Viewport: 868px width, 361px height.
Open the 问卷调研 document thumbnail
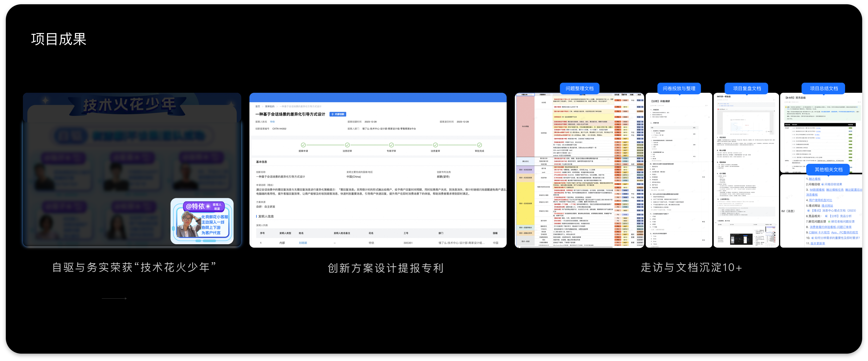tap(679, 170)
